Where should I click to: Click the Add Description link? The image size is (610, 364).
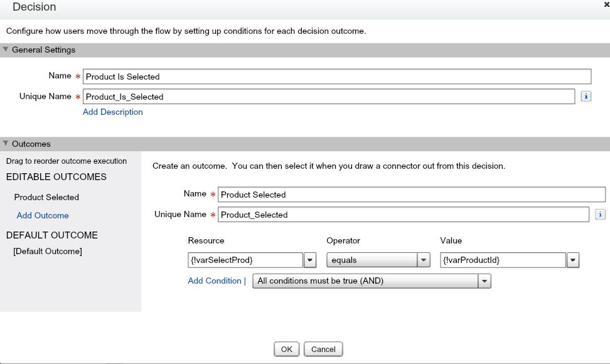pyautogui.click(x=113, y=112)
